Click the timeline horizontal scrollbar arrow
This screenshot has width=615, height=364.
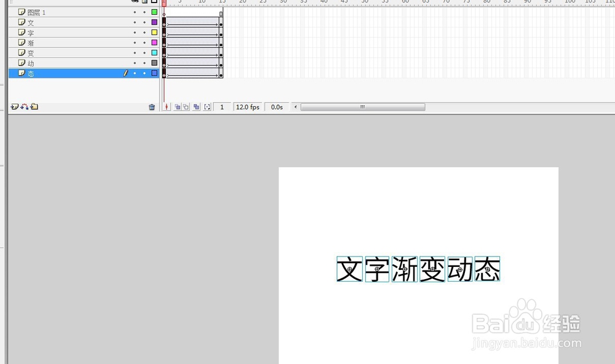tap(295, 106)
